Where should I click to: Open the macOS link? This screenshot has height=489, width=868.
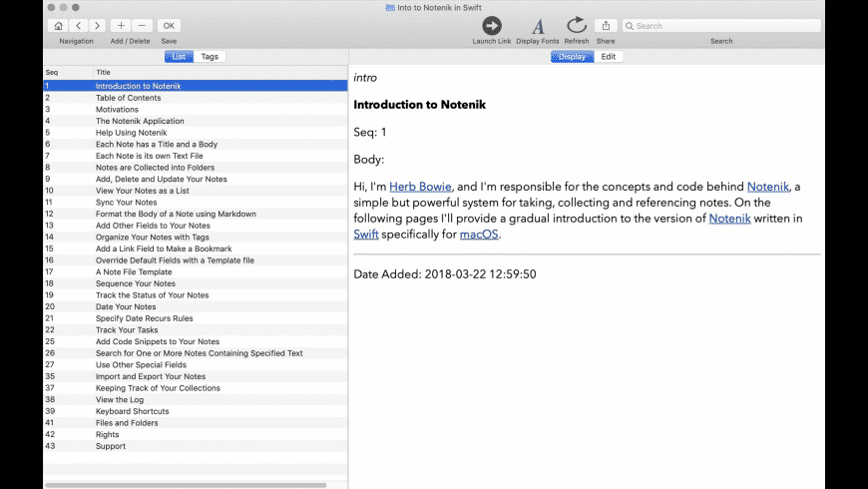pos(479,235)
